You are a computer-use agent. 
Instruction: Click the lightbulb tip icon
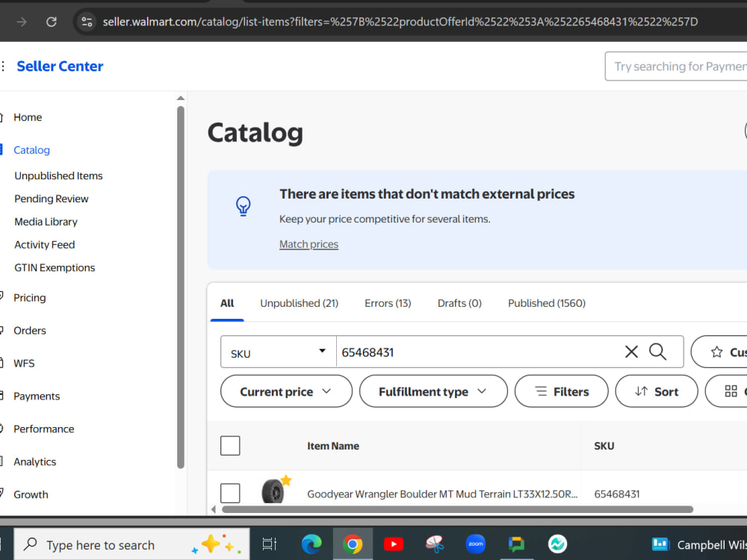tap(244, 206)
